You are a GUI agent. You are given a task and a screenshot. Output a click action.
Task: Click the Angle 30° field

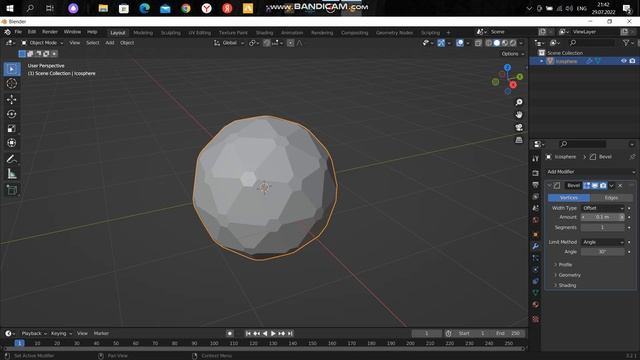pos(602,252)
